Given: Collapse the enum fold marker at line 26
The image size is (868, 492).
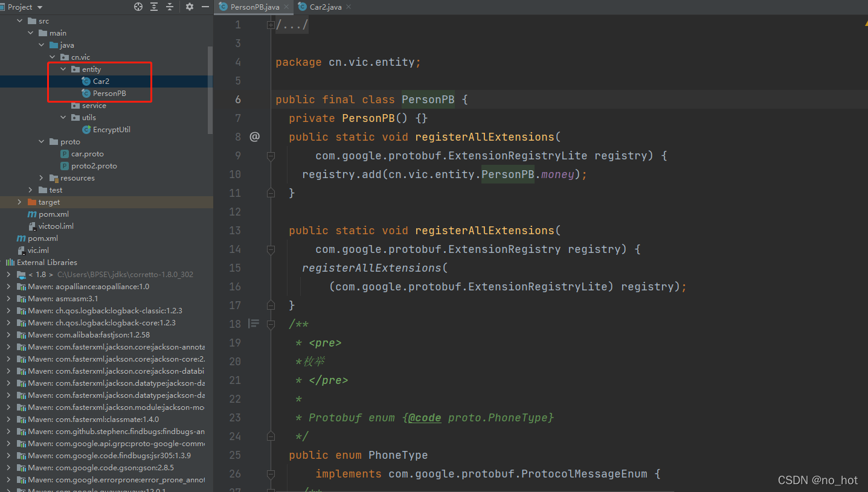Looking at the screenshot, I should pos(271,474).
